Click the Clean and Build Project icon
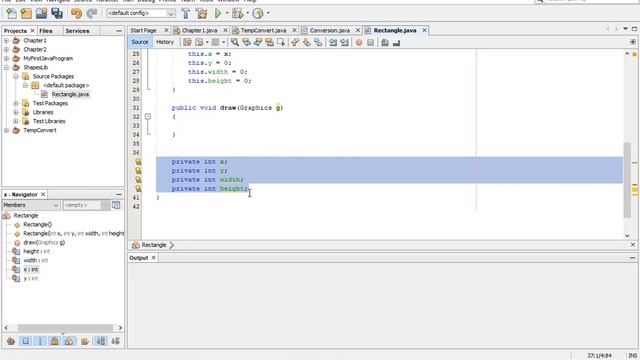Image resolution: width=640 pixels, height=360 pixels. pyautogui.click(x=201, y=13)
